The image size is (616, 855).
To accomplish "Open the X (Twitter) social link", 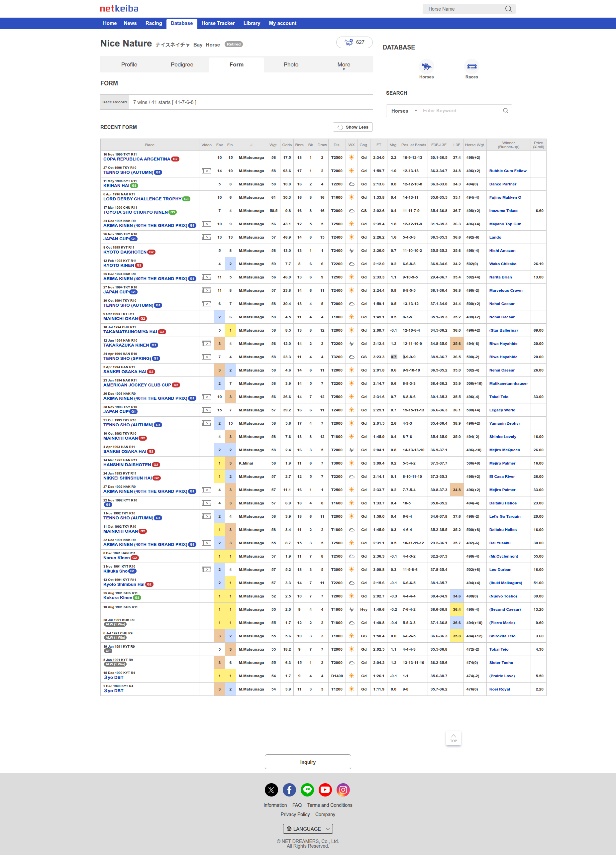I will pyautogui.click(x=271, y=790).
